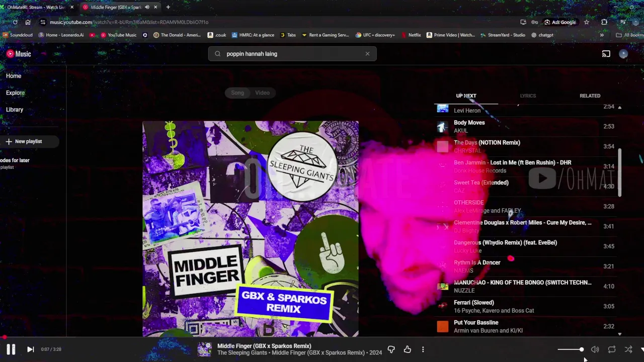Play Ben Jammin - Lost in Me
Image resolution: width=644 pixels, height=362 pixels.
coord(526,166)
